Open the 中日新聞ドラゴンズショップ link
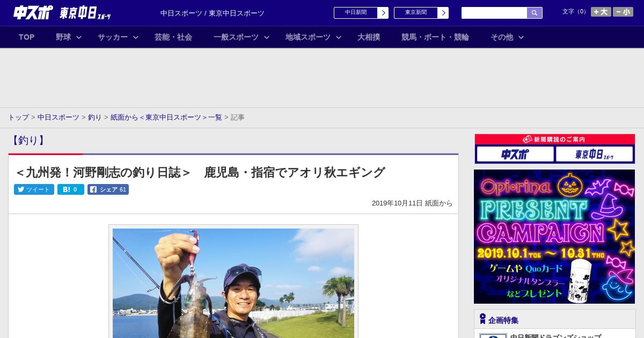644x338 pixels. 555,336
